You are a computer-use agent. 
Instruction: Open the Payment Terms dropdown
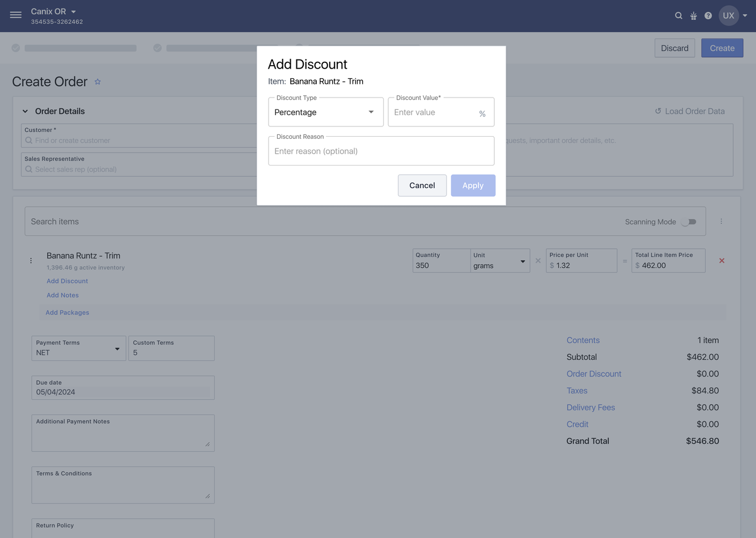point(78,349)
